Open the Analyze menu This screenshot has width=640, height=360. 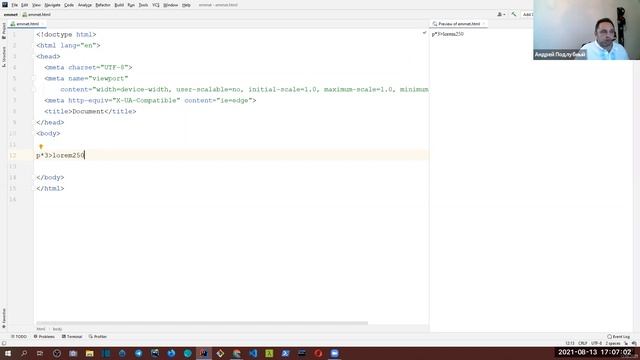(85, 5)
